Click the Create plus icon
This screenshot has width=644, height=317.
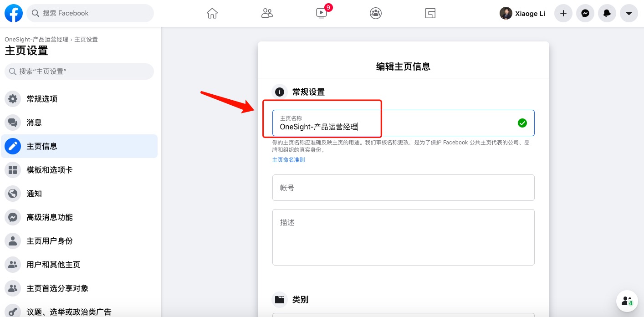click(x=563, y=13)
